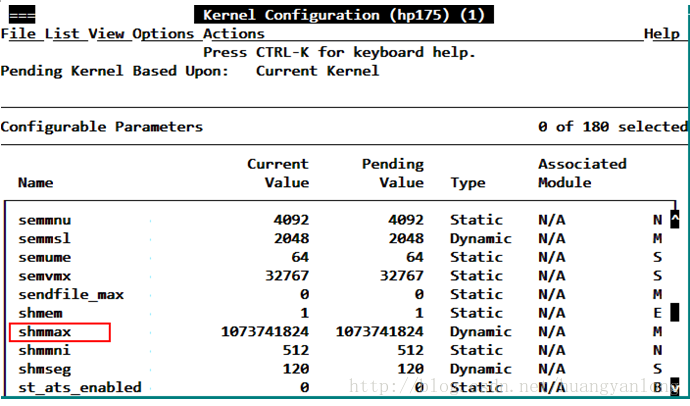
Task: Click semume current value 64
Action: pyautogui.click(x=300, y=257)
